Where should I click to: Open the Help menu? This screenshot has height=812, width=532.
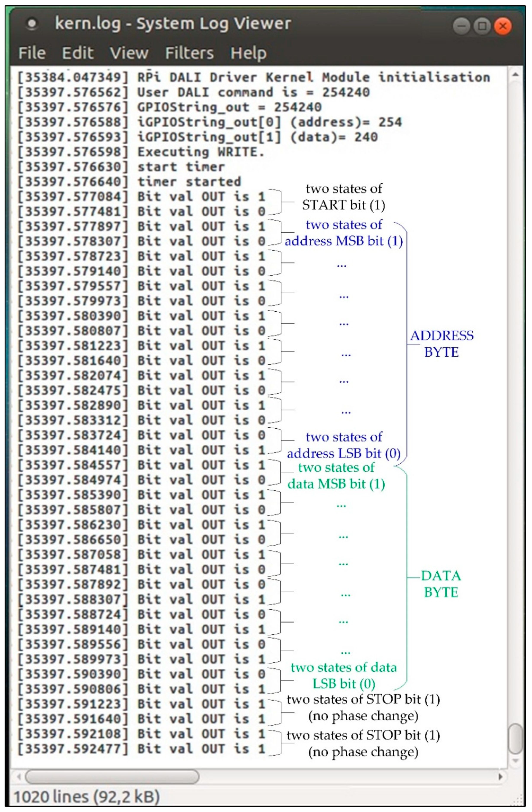pos(248,53)
